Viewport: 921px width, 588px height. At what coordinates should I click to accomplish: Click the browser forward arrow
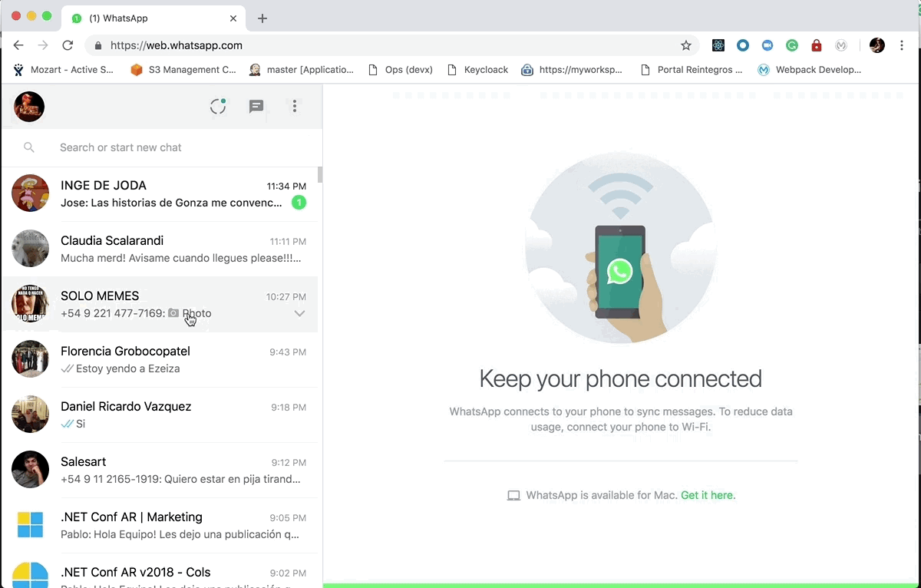click(43, 45)
